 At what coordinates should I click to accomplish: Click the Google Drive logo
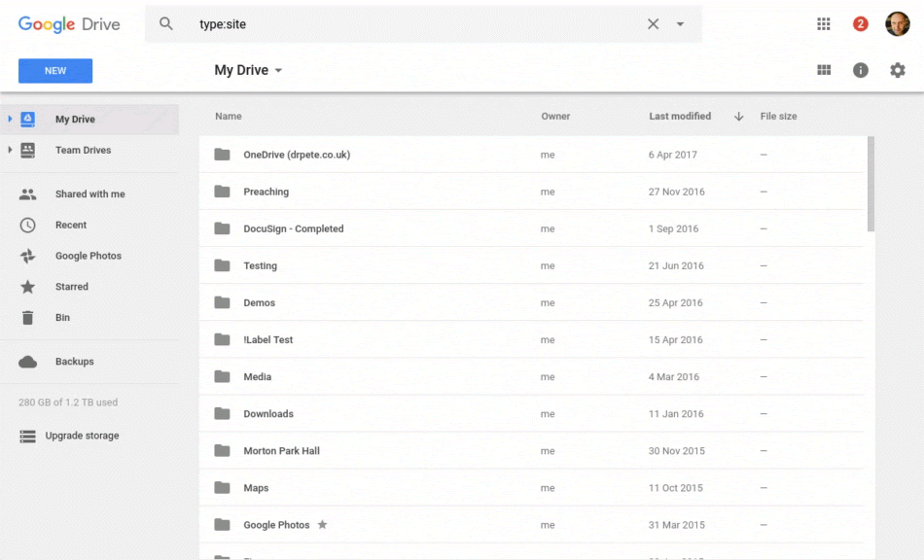(69, 24)
